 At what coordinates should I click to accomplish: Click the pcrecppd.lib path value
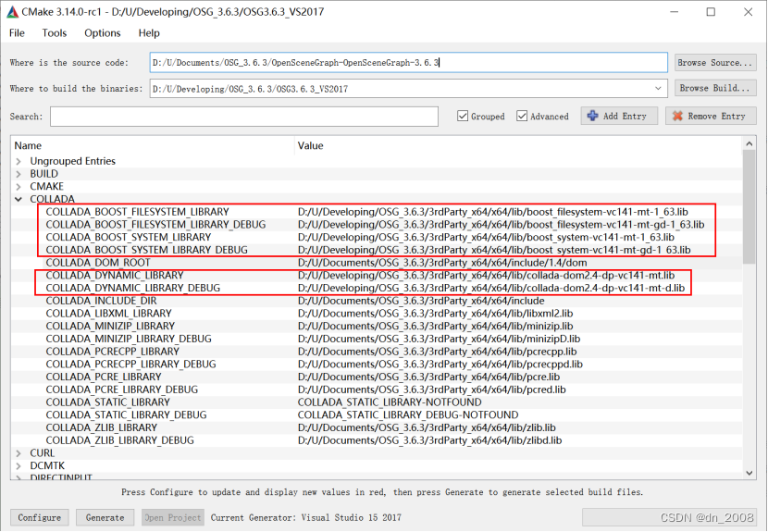point(440,365)
